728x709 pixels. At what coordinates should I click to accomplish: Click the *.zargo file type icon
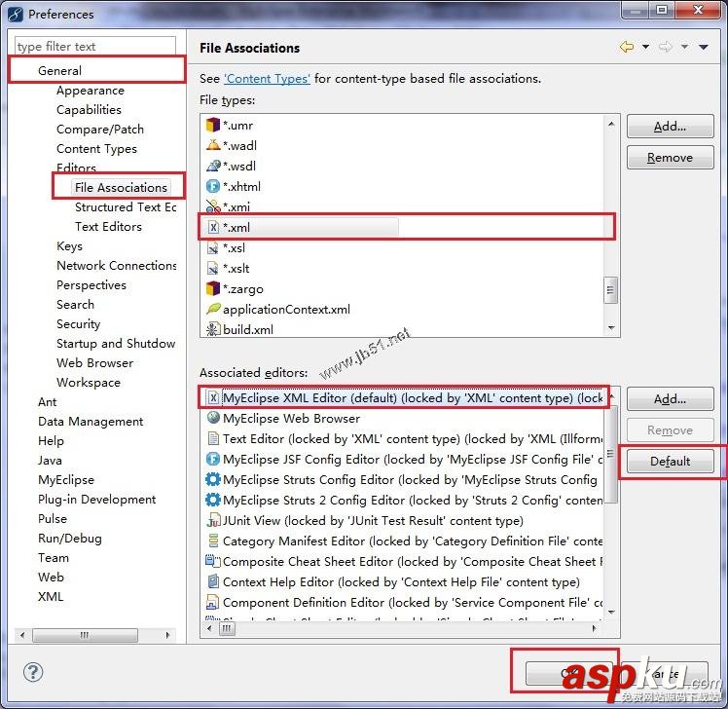click(212, 288)
